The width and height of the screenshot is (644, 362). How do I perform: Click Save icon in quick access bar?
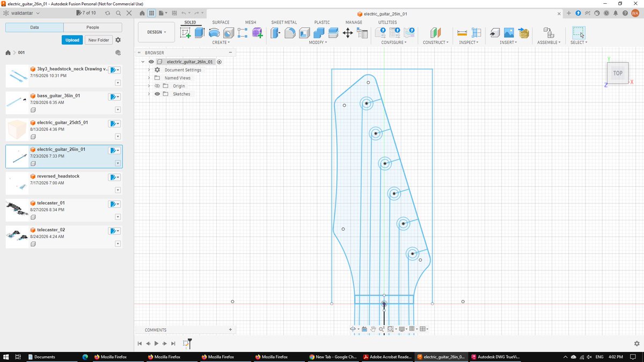point(175,12)
